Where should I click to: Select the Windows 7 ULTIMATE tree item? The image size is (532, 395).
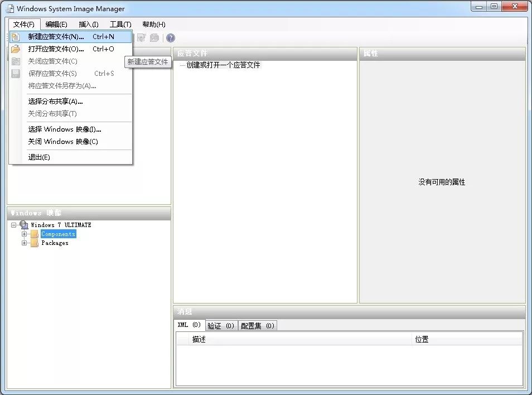click(x=61, y=225)
